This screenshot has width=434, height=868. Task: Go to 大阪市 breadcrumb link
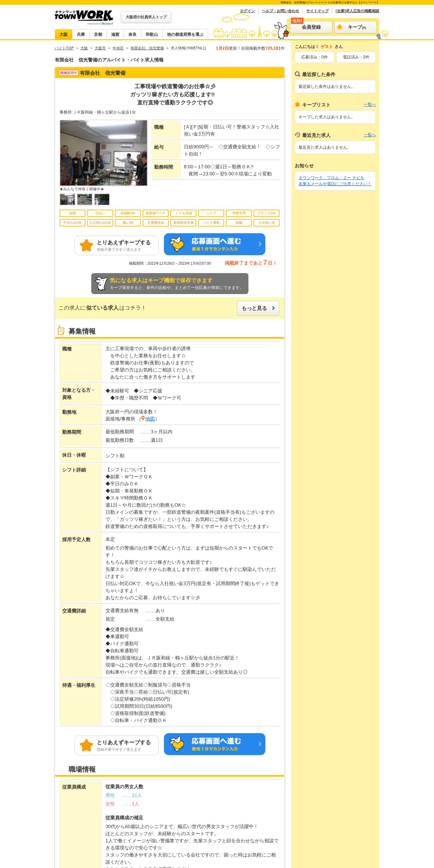[x=100, y=48]
